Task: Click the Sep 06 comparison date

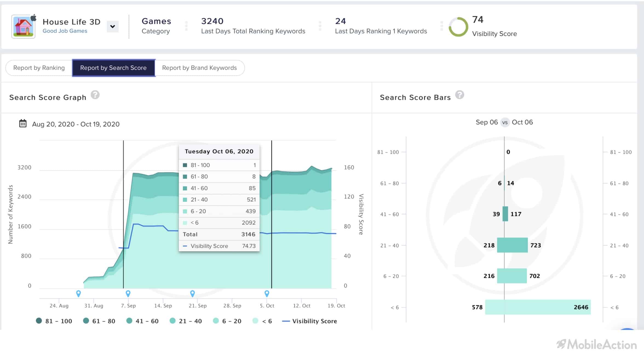Action: pyautogui.click(x=487, y=122)
